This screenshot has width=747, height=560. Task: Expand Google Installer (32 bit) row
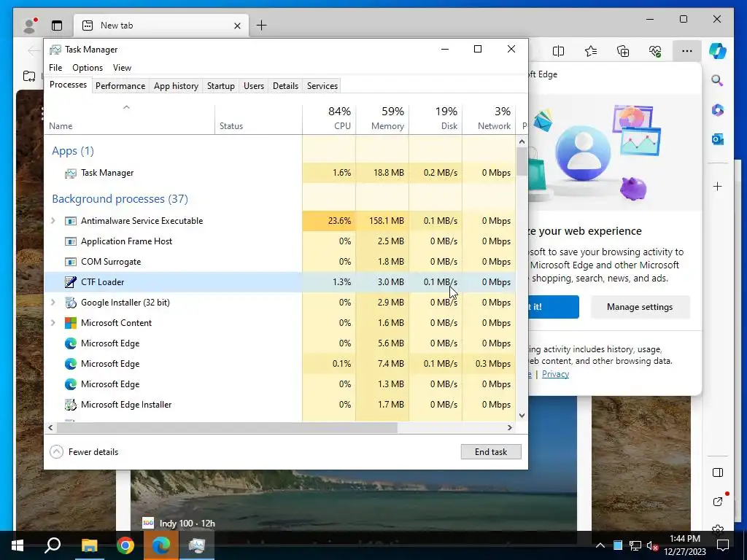point(53,303)
